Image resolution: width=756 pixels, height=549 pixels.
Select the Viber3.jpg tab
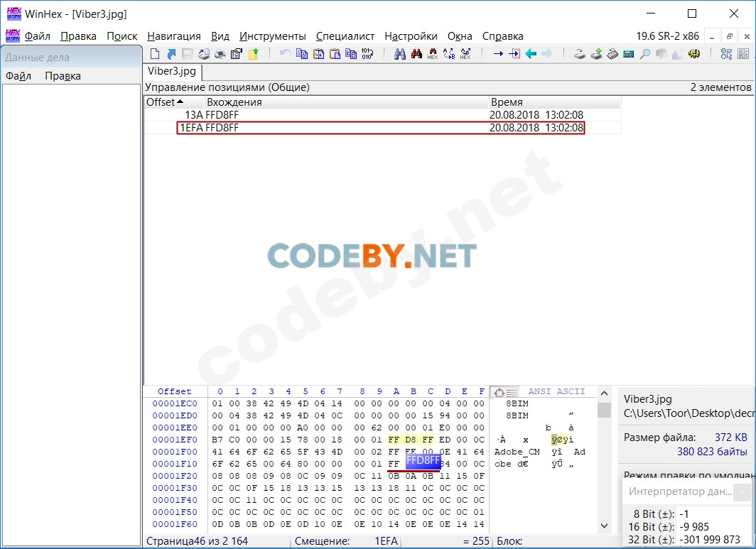click(x=172, y=71)
